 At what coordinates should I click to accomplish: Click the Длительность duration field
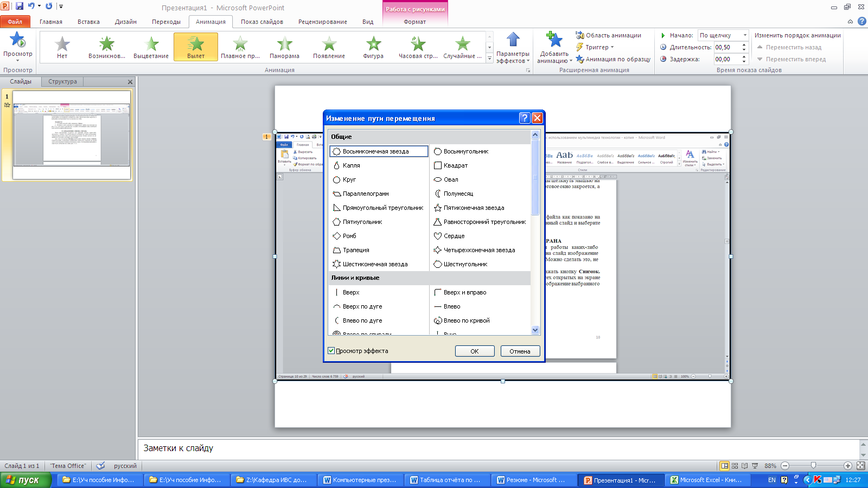coord(727,47)
